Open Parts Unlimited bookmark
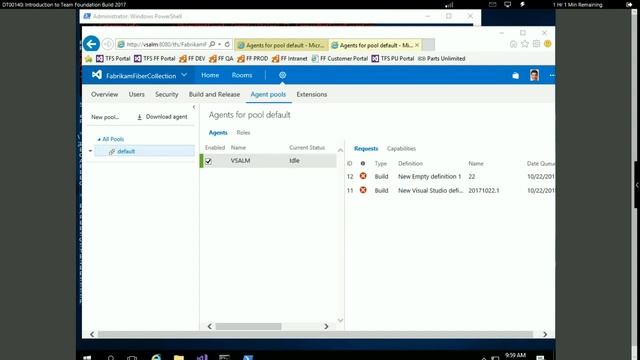Image resolution: width=640 pixels, height=360 pixels. [441, 58]
